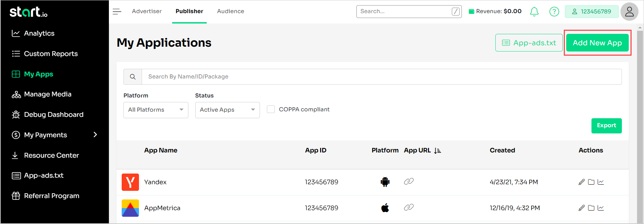Switch to the Audience tab

230,11
